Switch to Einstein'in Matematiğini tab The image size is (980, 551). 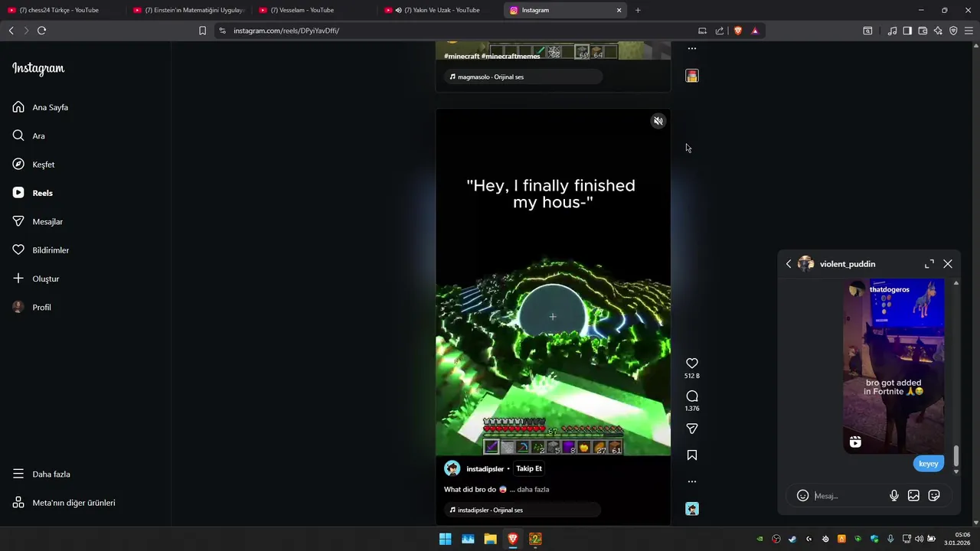coord(189,10)
